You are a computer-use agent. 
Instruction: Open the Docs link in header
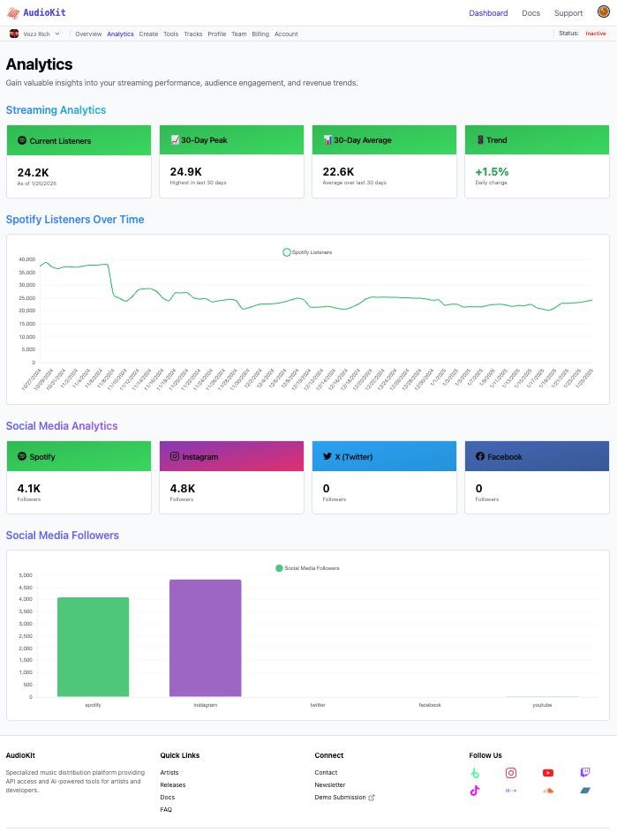coord(530,13)
